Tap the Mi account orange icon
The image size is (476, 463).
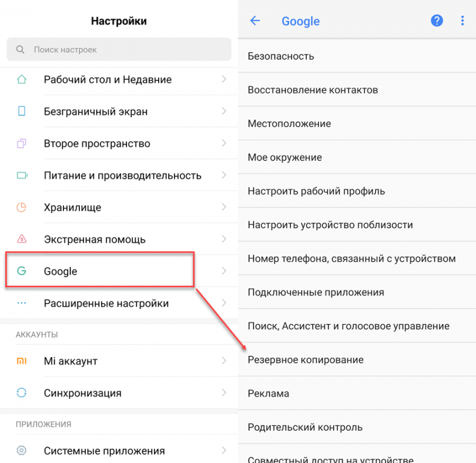pyautogui.click(x=22, y=361)
